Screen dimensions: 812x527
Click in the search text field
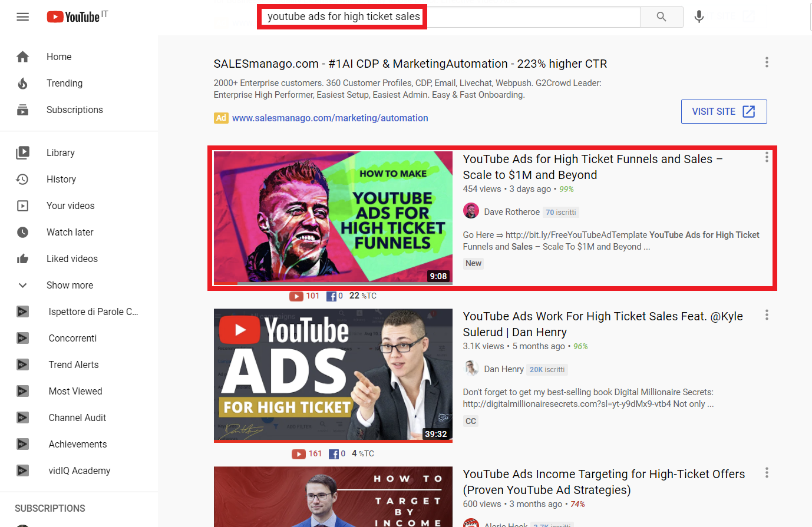click(450, 17)
